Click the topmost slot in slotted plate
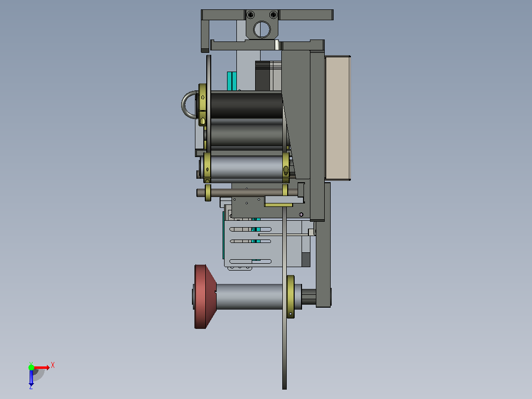Image resolution: width=532 pixels, height=399 pixels. (250, 230)
